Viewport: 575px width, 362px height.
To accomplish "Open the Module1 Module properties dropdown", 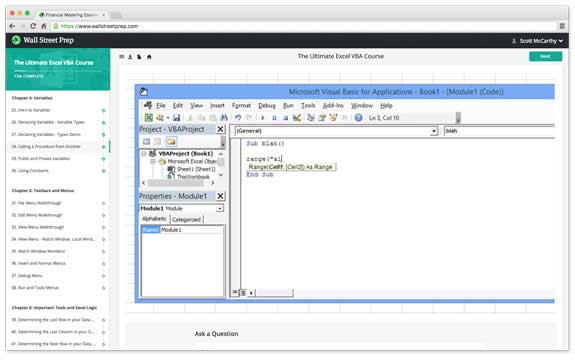I will coord(220,208).
